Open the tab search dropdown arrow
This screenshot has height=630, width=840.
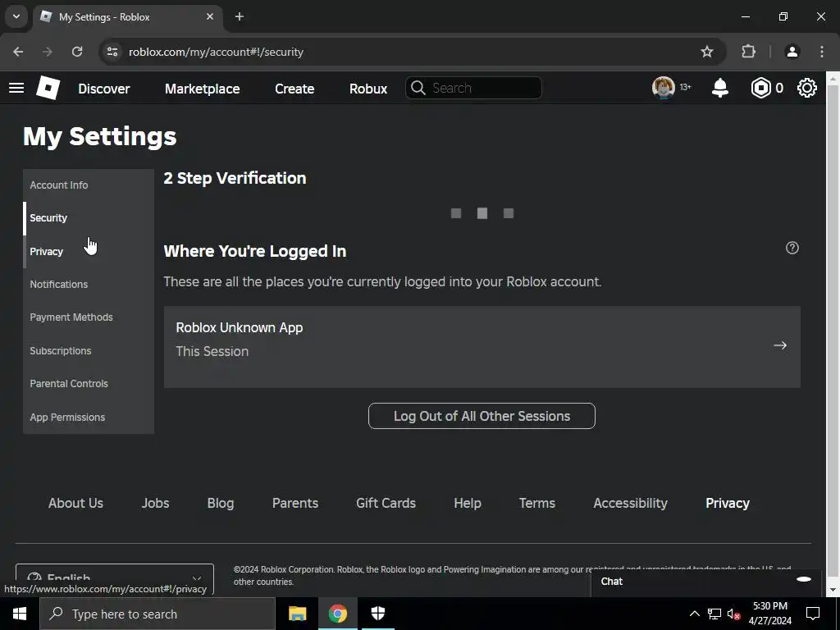pyautogui.click(x=16, y=16)
